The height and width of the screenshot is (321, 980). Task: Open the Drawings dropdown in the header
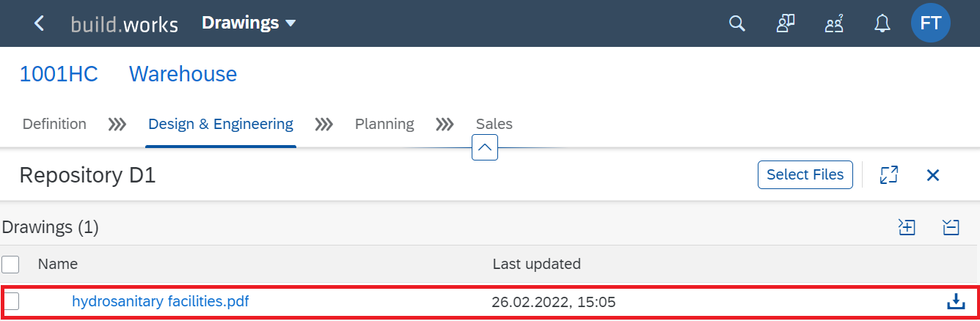(x=249, y=23)
